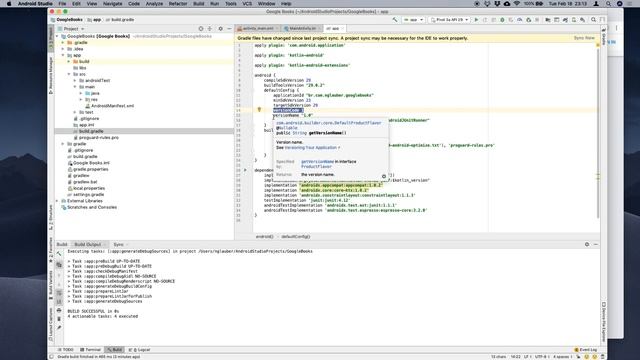The height and width of the screenshot is (360, 640).
Task: Click the Wi-Fi status icon in menu bar
Action: (x=517, y=4)
